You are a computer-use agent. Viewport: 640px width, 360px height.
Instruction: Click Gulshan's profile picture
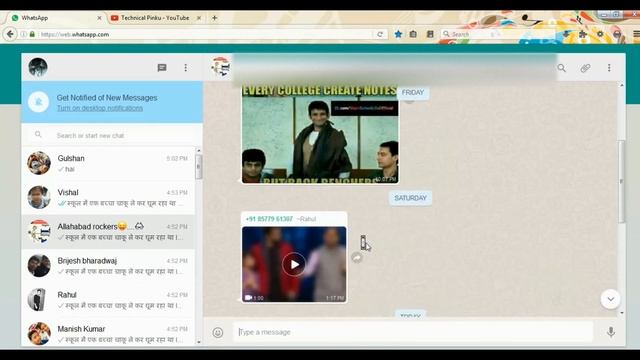point(39,163)
